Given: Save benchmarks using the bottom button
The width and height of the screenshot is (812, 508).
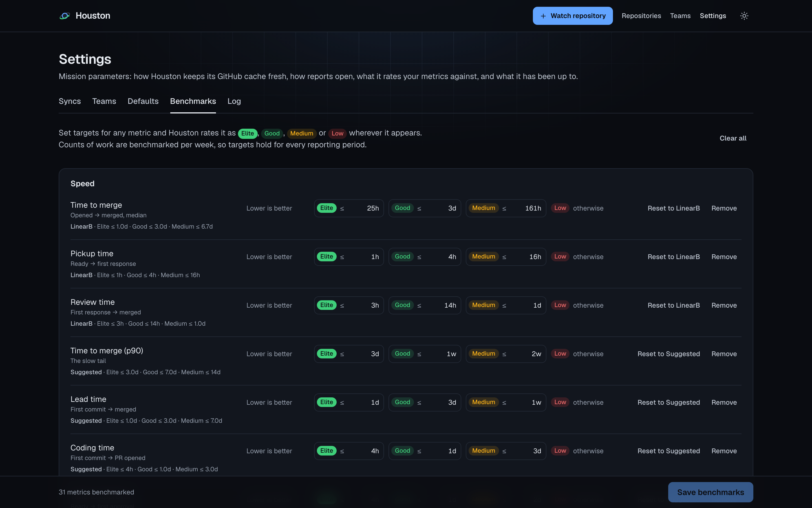Looking at the screenshot, I should (x=710, y=492).
